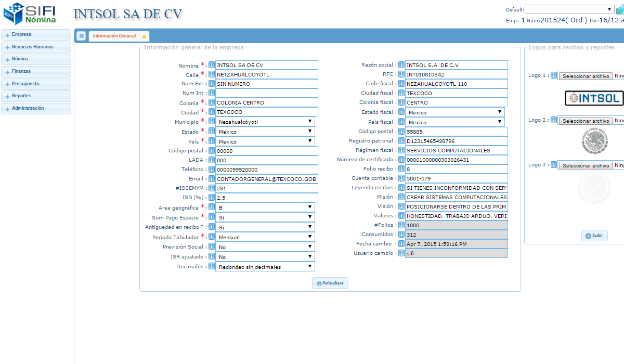Open the Sum Pago Especie dropdown
Image resolution: width=624 pixels, height=364 pixels.
click(x=265, y=217)
